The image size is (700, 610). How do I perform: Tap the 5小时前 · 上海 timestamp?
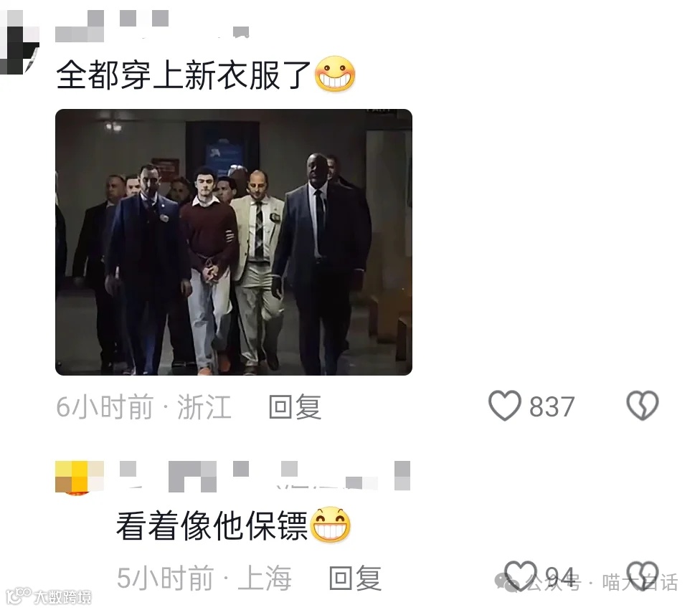coord(204,578)
